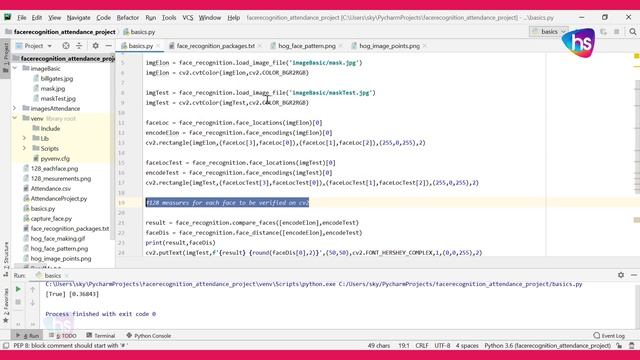Screen dimensions: 640x360
Task: Open the Python Console tool window
Action: click(149, 336)
